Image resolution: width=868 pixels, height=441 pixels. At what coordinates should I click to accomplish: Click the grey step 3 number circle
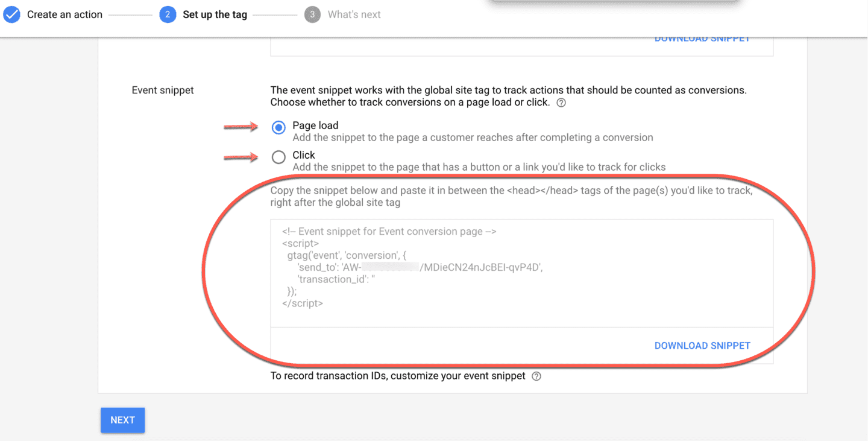[x=312, y=14]
